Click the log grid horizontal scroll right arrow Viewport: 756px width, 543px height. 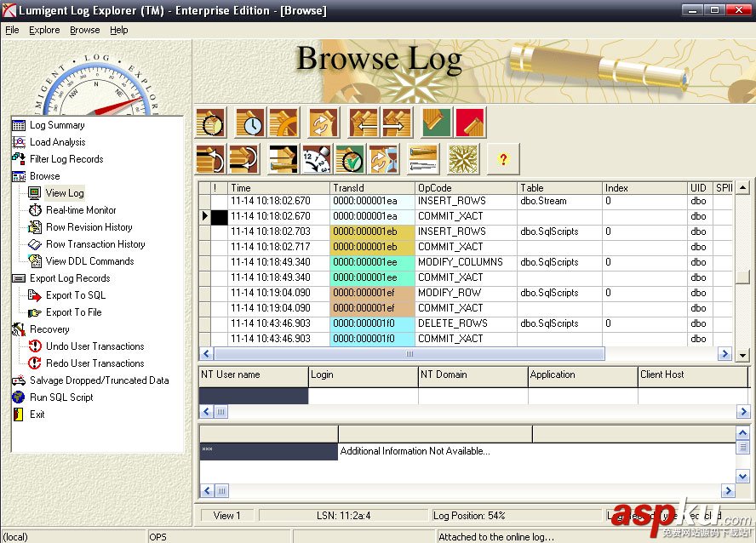tap(724, 354)
